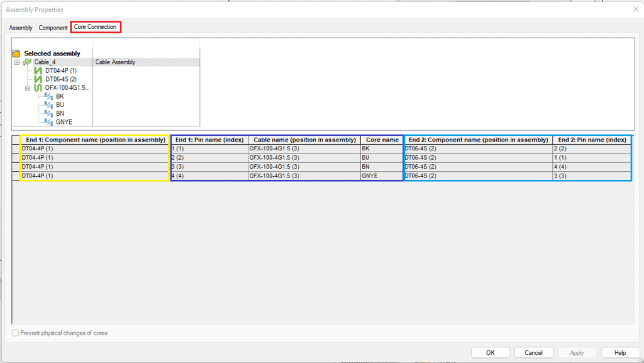The width and height of the screenshot is (644, 363).
Task: Switch to the Assembly tab
Action: pyautogui.click(x=21, y=28)
